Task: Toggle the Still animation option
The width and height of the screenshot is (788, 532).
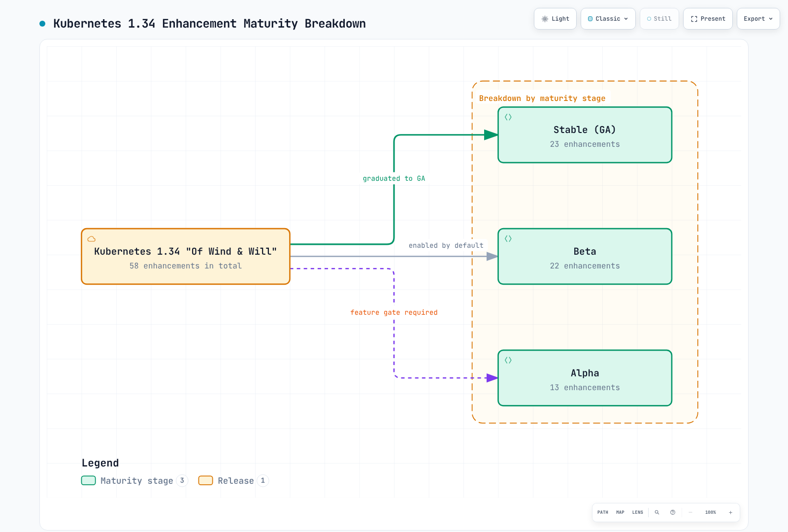Action: click(659, 19)
